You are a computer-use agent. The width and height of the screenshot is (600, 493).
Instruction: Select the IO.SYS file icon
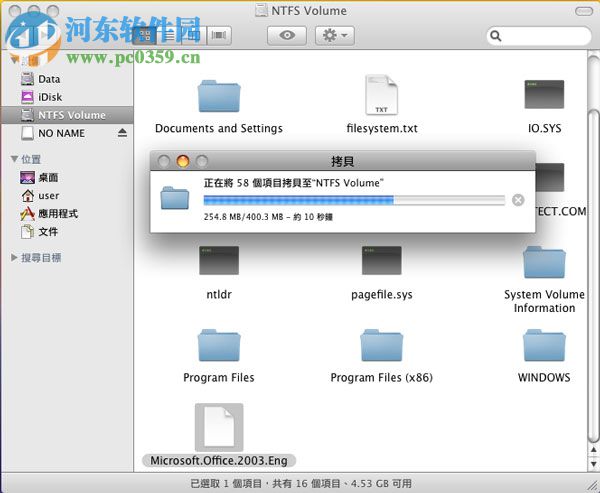544,94
